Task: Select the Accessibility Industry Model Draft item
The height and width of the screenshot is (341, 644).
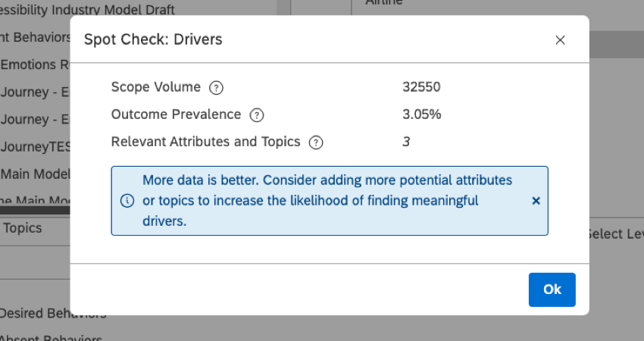Action: tap(87, 10)
